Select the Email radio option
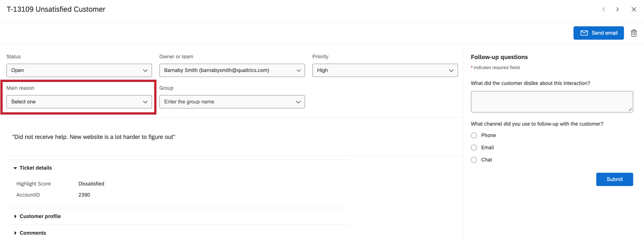 tap(474, 148)
